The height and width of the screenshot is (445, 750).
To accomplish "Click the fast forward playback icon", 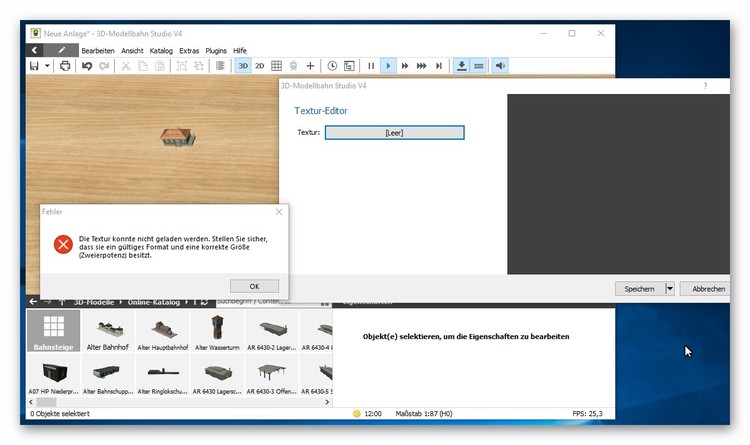I will pyautogui.click(x=405, y=66).
